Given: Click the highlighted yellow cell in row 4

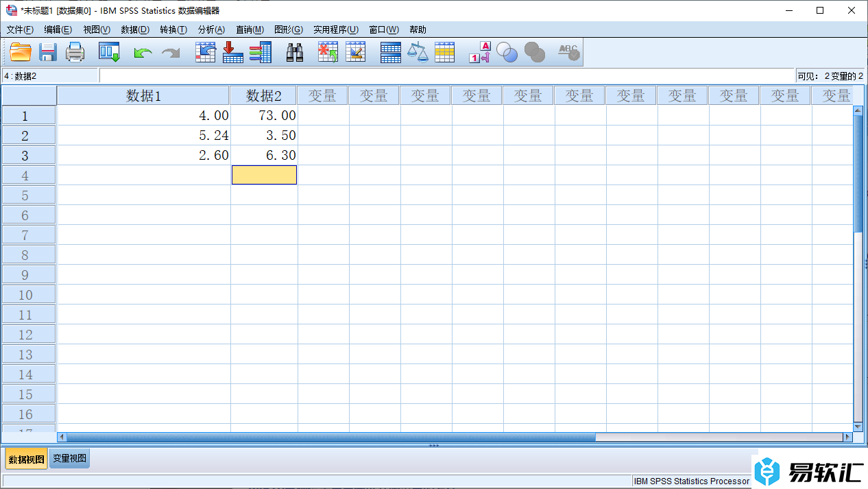Looking at the screenshot, I should (x=264, y=175).
